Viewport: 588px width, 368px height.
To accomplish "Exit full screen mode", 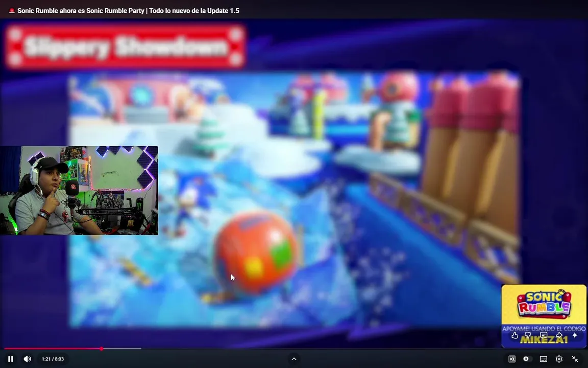I will click(575, 359).
